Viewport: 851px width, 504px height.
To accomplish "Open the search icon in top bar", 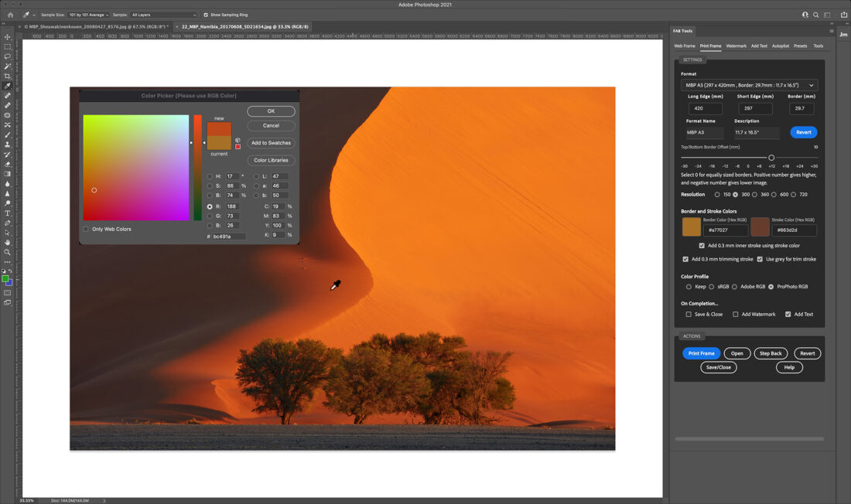I will point(815,15).
